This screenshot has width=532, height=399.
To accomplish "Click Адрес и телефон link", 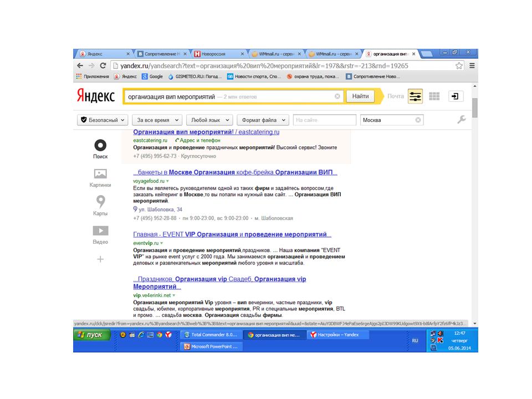I will (x=198, y=140).
